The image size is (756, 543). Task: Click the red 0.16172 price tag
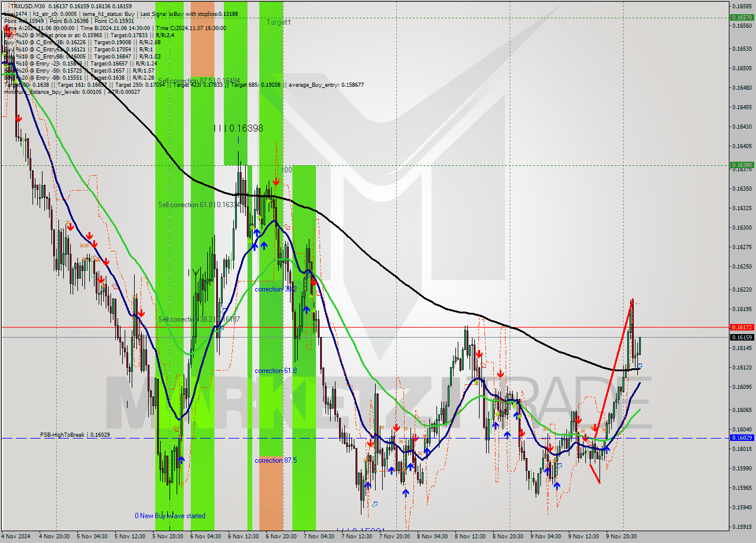coord(742,327)
